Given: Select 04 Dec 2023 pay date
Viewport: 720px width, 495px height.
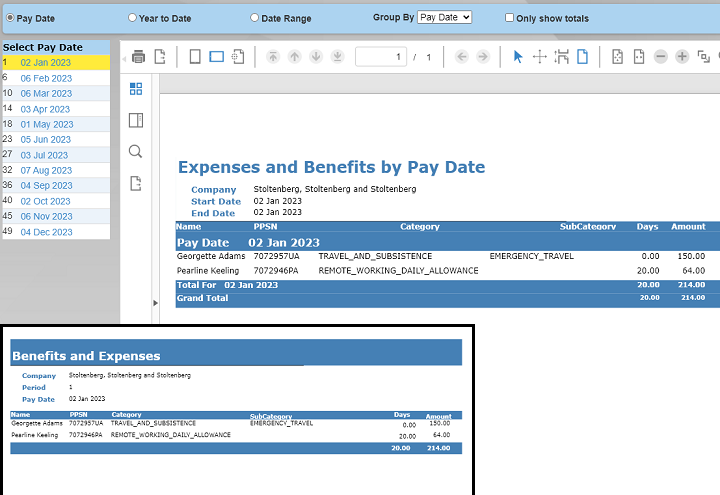Looking at the screenshot, I should tap(46, 232).
